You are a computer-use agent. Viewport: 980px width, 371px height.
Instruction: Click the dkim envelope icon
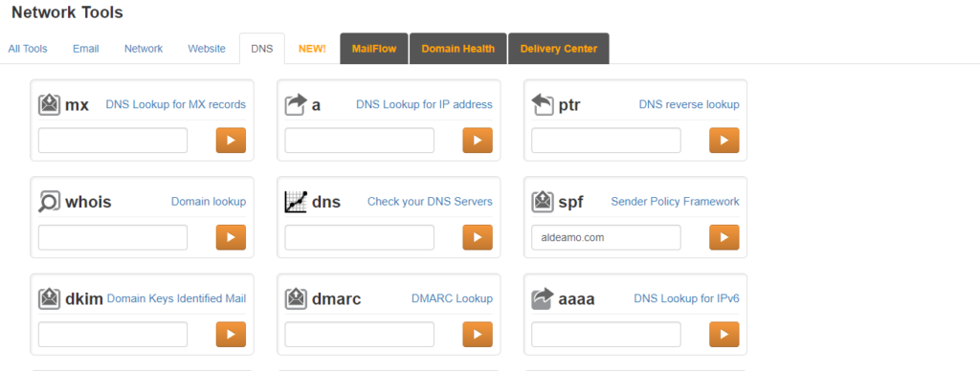point(50,298)
